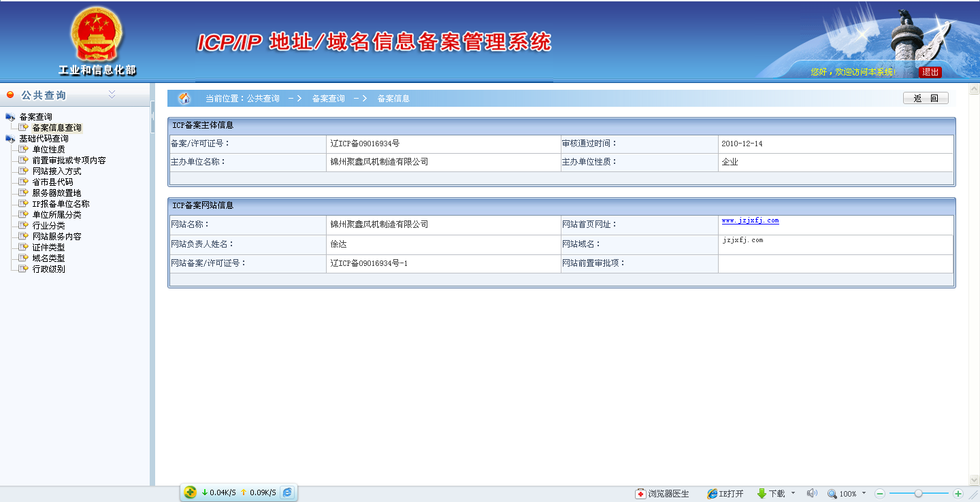Click IE打开 in the status bar
This screenshot has width=980, height=502.
[x=725, y=494]
